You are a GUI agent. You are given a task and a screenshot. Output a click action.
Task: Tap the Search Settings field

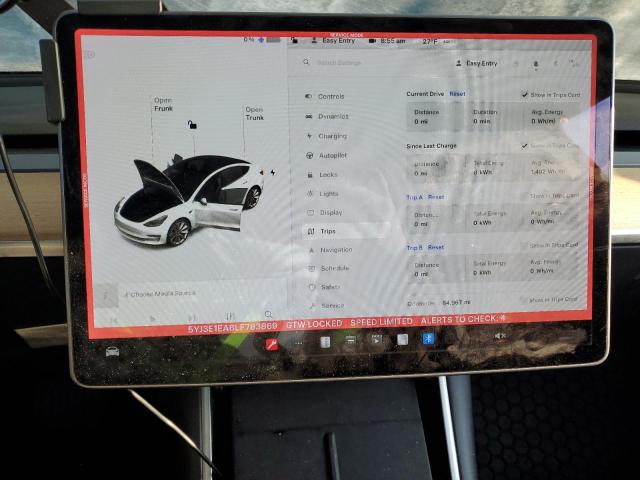point(339,63)
